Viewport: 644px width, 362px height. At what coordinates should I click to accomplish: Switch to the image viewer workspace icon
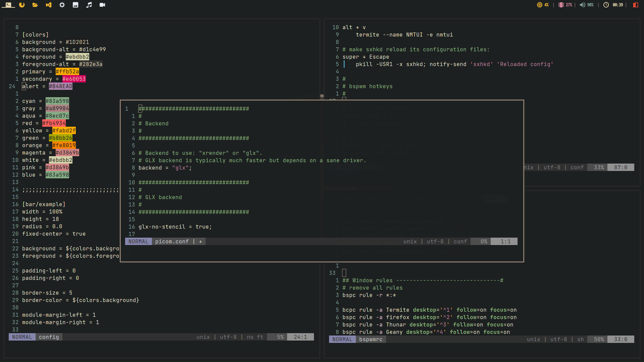[x=75, y=5]
